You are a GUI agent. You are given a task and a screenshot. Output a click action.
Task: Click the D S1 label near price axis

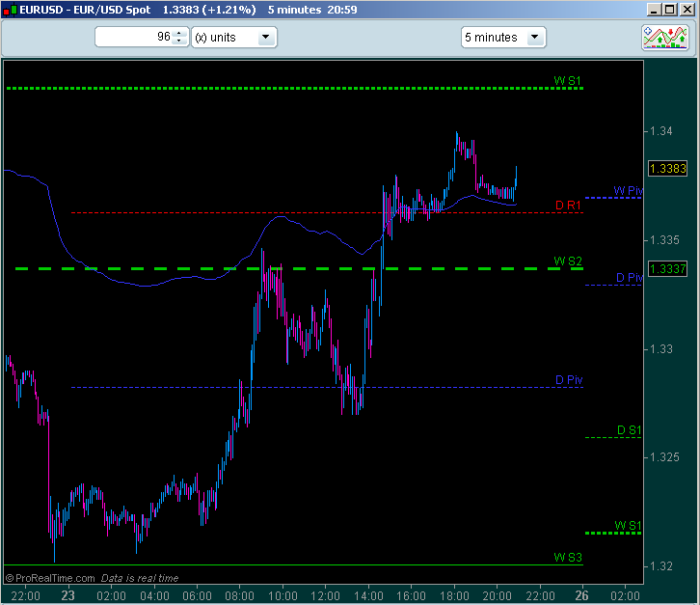tap(629, 430)
